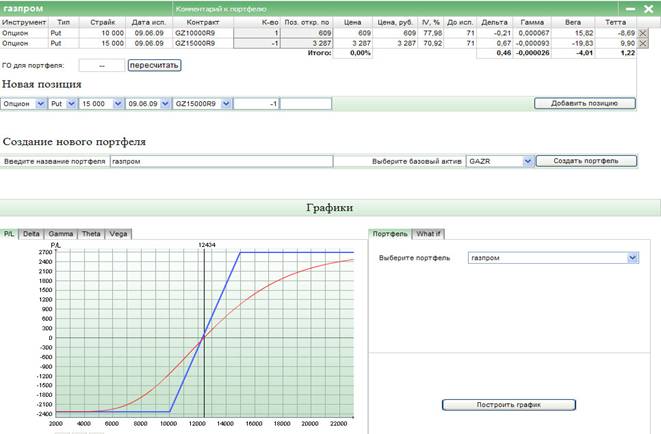Click the пересчитать button
661x434 pixels.
(x=154, y=65)
